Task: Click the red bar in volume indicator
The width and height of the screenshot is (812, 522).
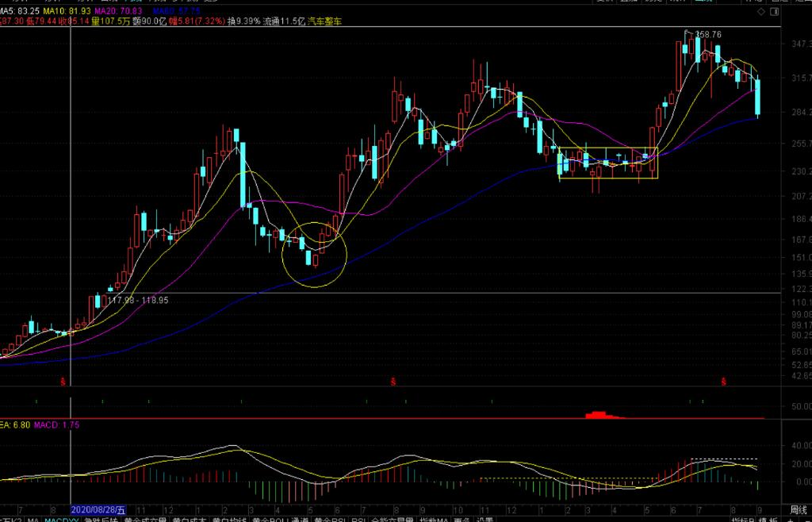Action: pyautogui.click(x=596, y=415)
